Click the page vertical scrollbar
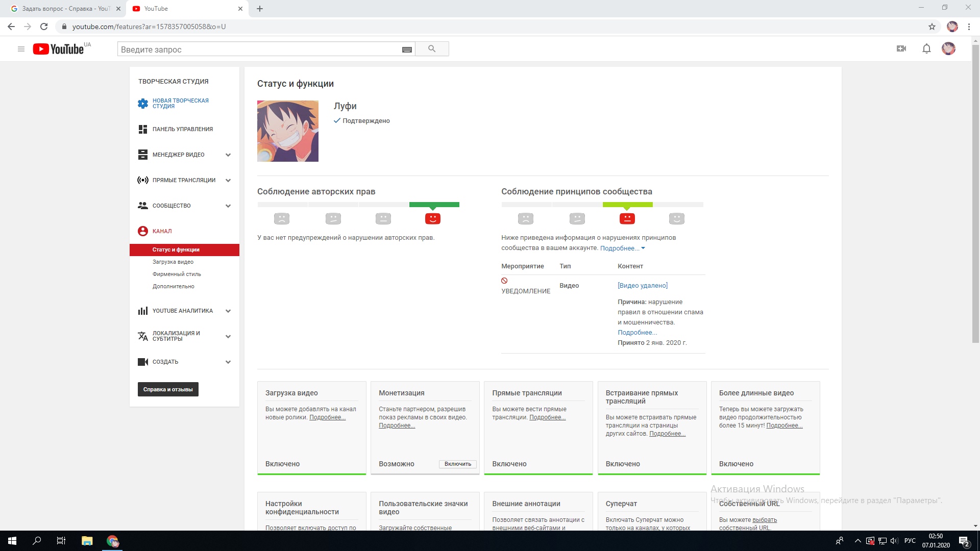This screenshot has width=980, height=551. [x=975, y=194]
